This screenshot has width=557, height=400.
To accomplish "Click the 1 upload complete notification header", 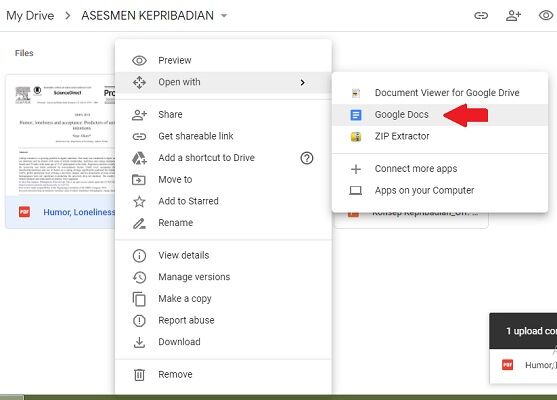I will (523, 331).
